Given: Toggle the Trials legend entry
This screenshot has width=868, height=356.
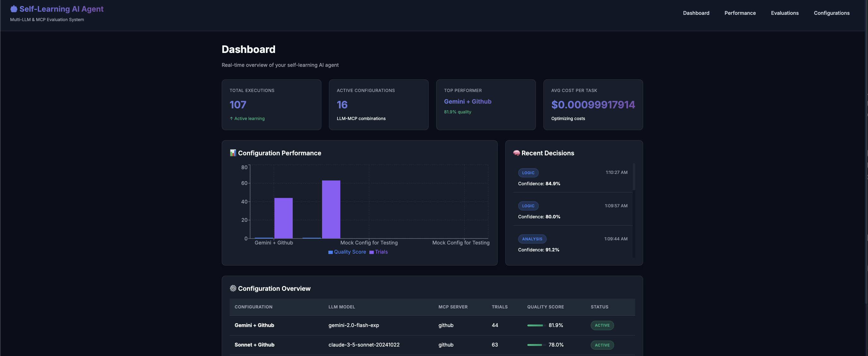Looking at the screenshot, I should click(x=378, y=252).
